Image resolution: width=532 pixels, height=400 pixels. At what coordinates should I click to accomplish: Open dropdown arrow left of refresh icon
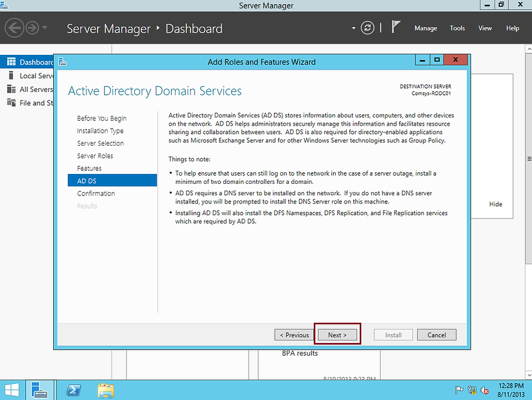[354, 28]
